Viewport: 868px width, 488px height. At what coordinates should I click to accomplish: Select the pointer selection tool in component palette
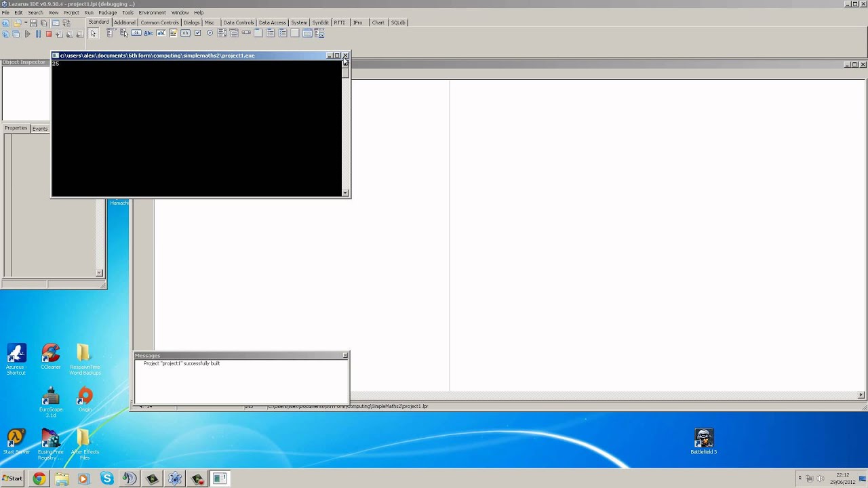tap(93, 33)
